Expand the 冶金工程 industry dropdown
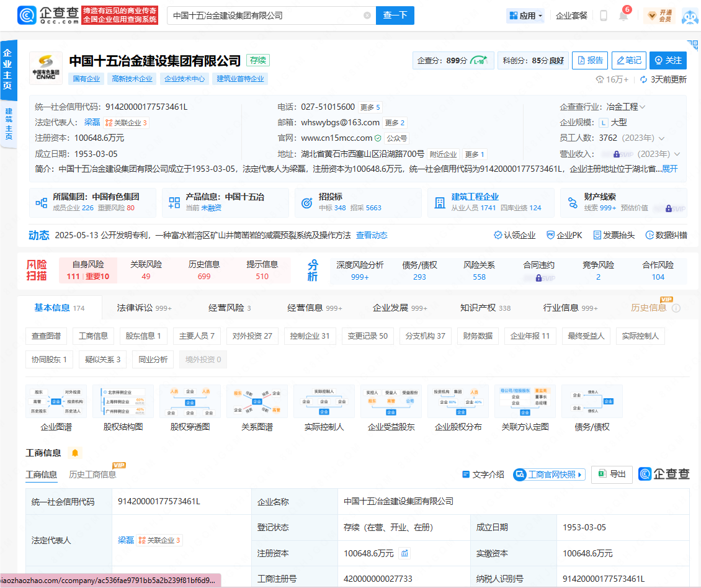The image size is (701, 588). (643, 107)
